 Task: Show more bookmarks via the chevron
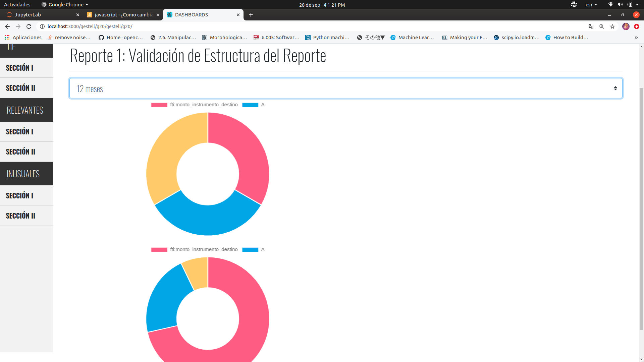point(636,38)
